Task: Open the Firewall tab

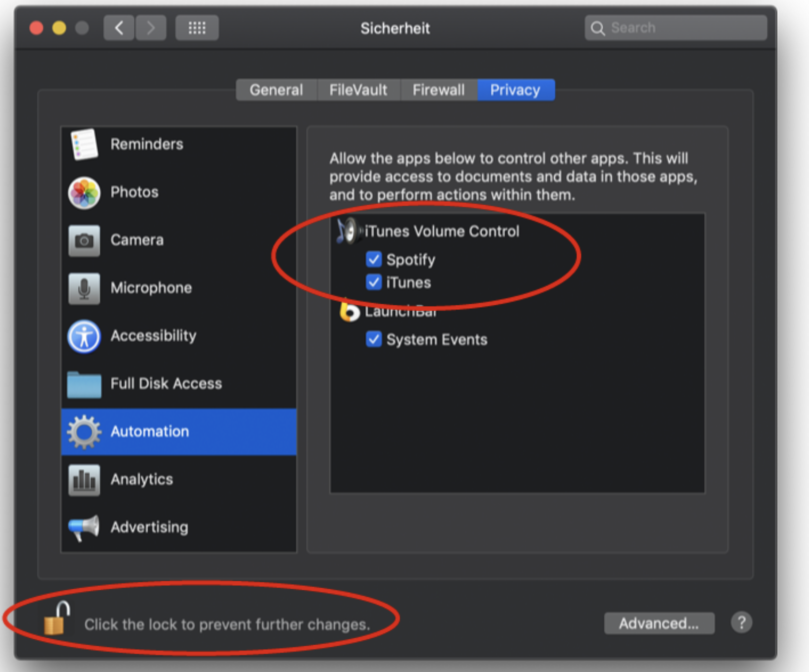Action: [438, 90]
